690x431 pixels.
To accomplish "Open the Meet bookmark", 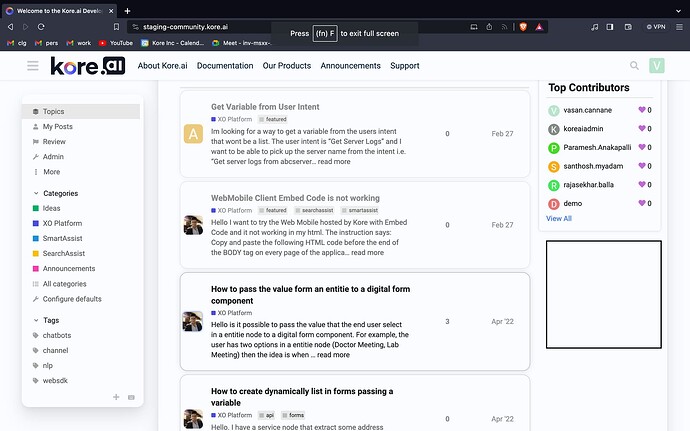I will (242, 43).
